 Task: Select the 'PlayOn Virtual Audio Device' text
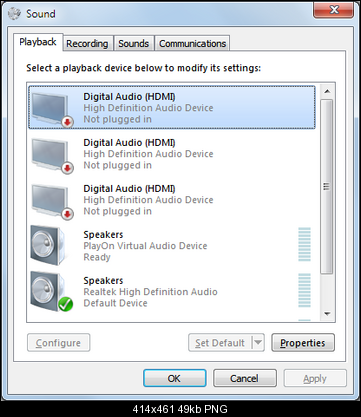point(145,246)
